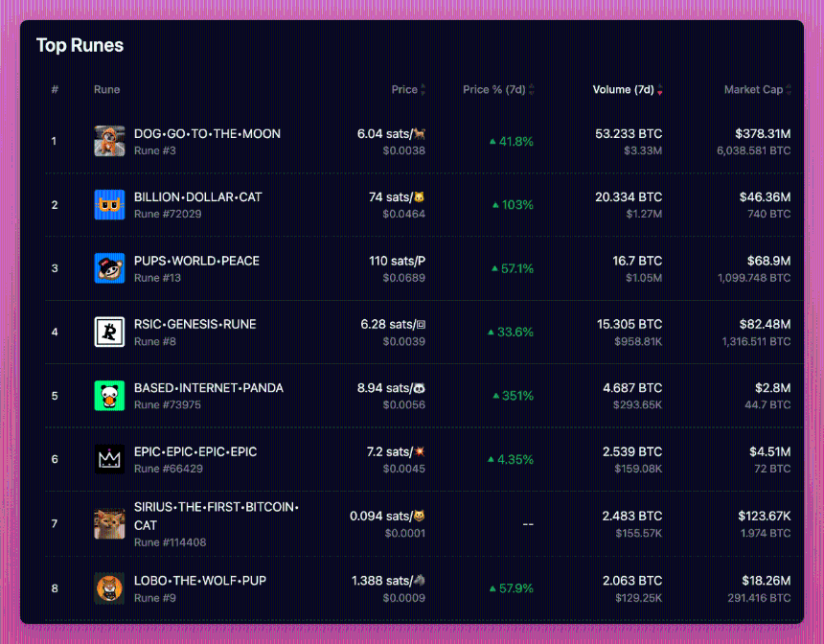Toggle Volume (7d) sort arrow
Image resolution: width=824 pixels, height=644 pixels.
click(x=659, y=90)
